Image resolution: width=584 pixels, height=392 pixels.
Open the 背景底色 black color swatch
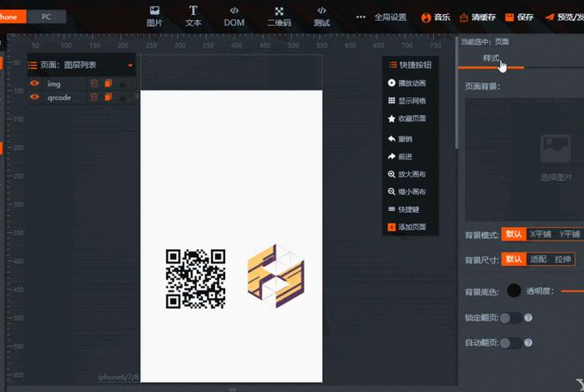514,290
